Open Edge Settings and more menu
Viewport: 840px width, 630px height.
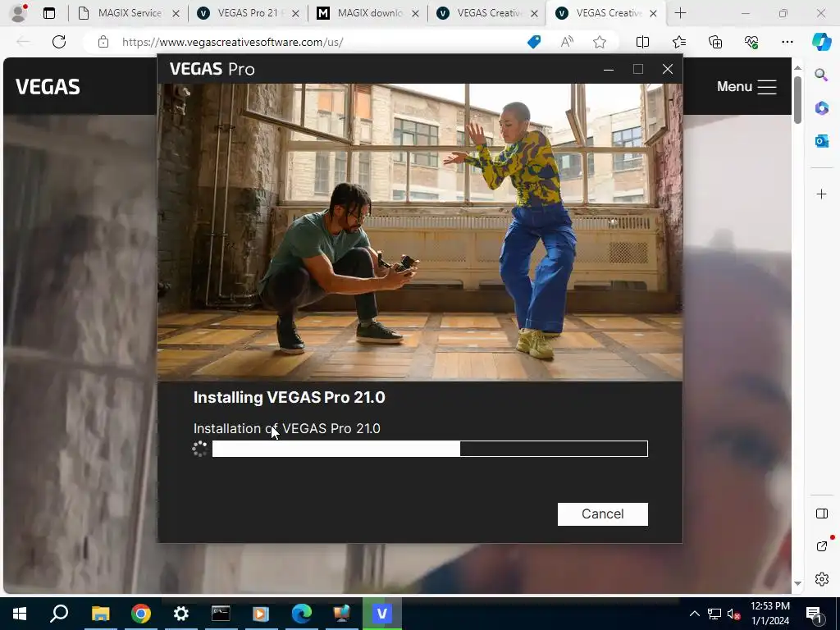787,42
